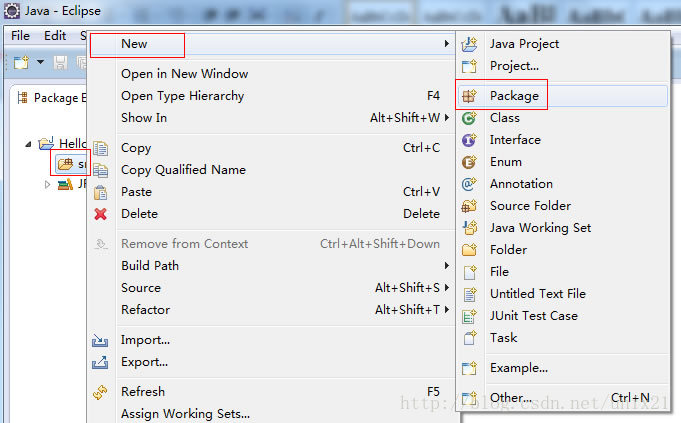Click the brown Enum icon
The width and height of the screenshot is (681, 423).
pos(469,162)
